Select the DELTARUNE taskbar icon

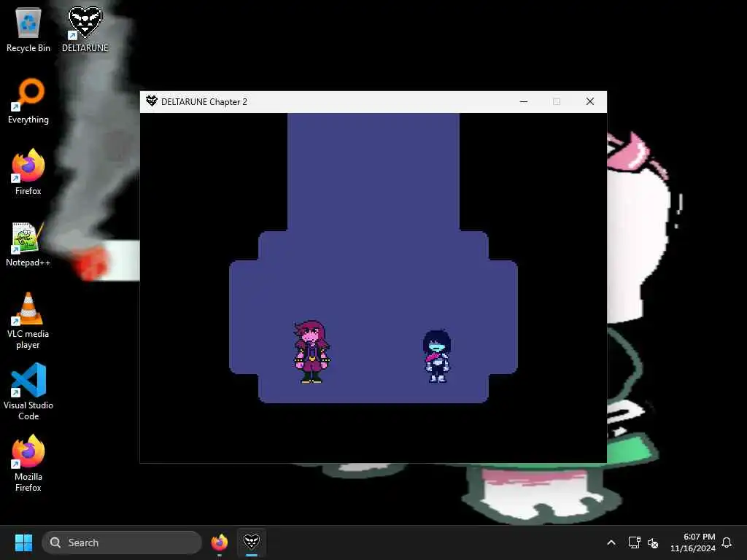tap(252, 542)
